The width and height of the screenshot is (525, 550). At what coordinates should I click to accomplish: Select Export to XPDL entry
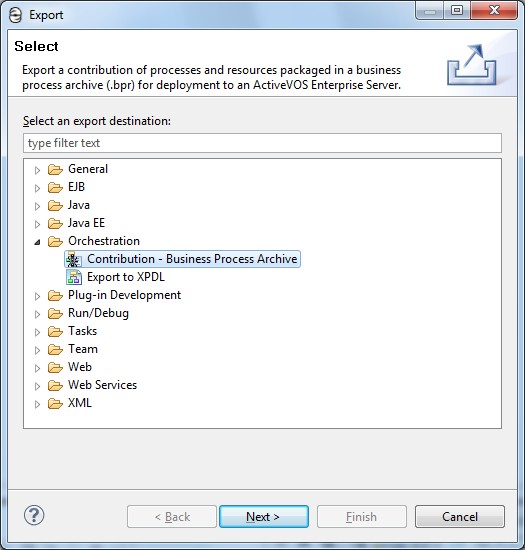click(x=126, y=277)
